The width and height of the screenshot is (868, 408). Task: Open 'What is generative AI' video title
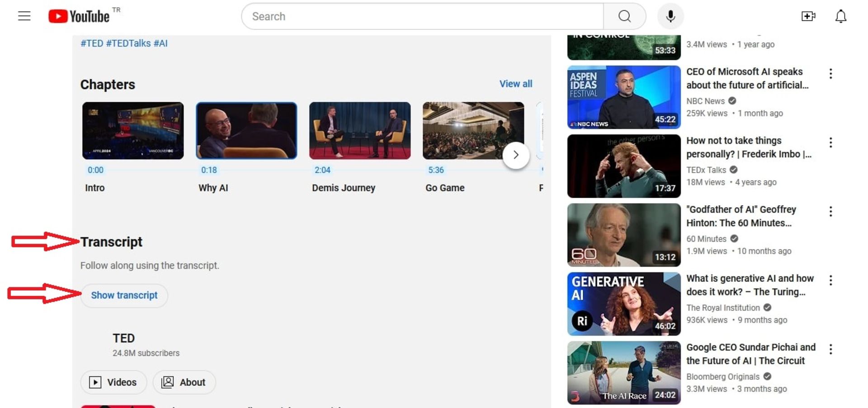pos(750,285)
